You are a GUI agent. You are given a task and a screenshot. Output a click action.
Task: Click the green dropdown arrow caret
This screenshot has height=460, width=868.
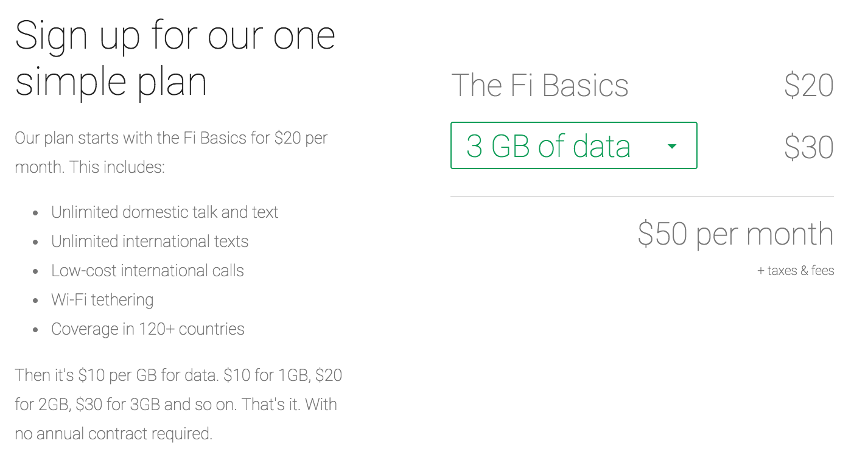point(672,147)
